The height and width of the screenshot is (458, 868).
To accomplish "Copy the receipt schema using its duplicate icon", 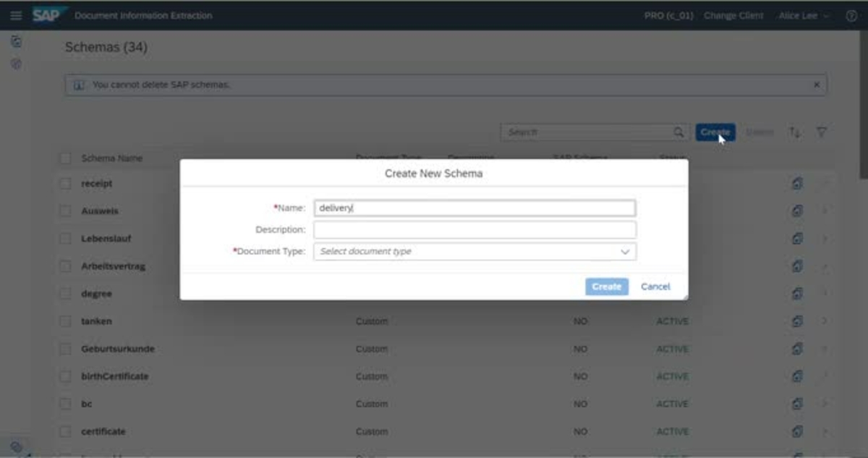I will coord(796,183).
